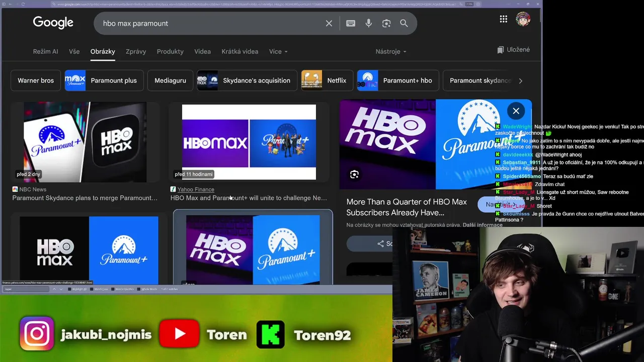
Task: Show more suggestion chips with right chevron
Action: [520, 80]
